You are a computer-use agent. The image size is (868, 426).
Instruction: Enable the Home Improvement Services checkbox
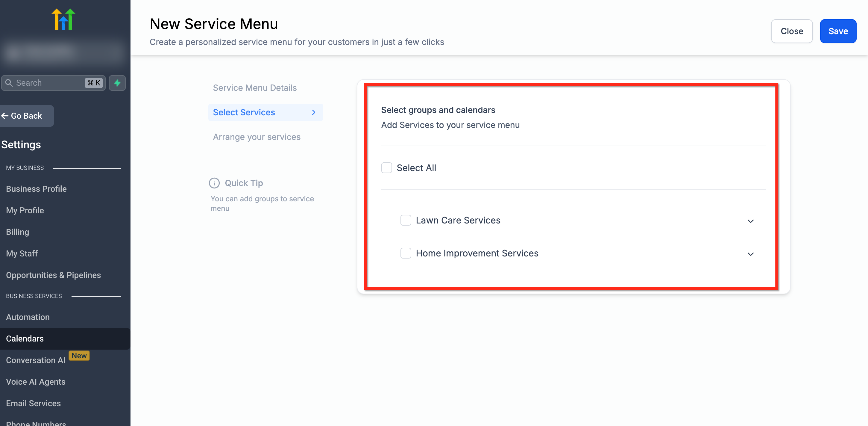point(405,253)
